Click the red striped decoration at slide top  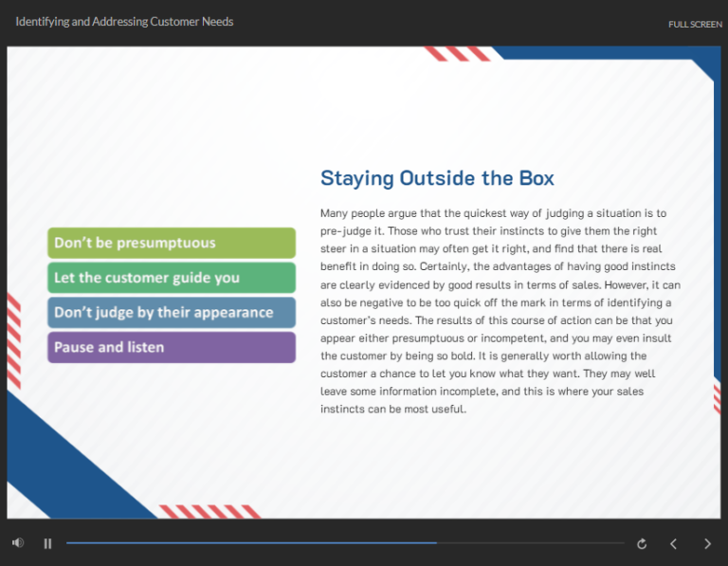457,53
